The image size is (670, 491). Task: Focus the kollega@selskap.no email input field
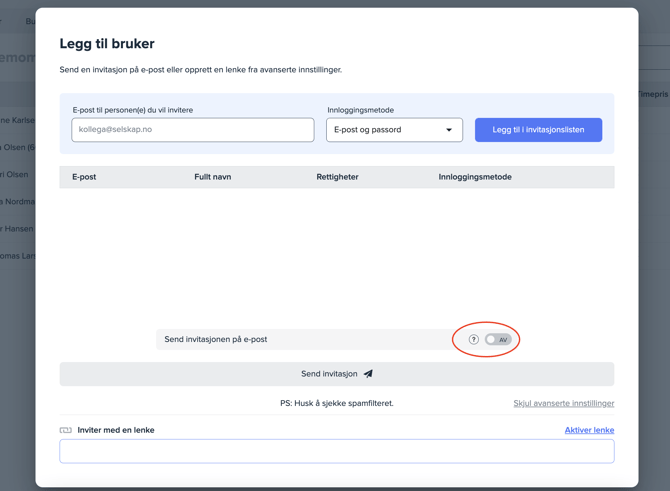coord(192,130)
